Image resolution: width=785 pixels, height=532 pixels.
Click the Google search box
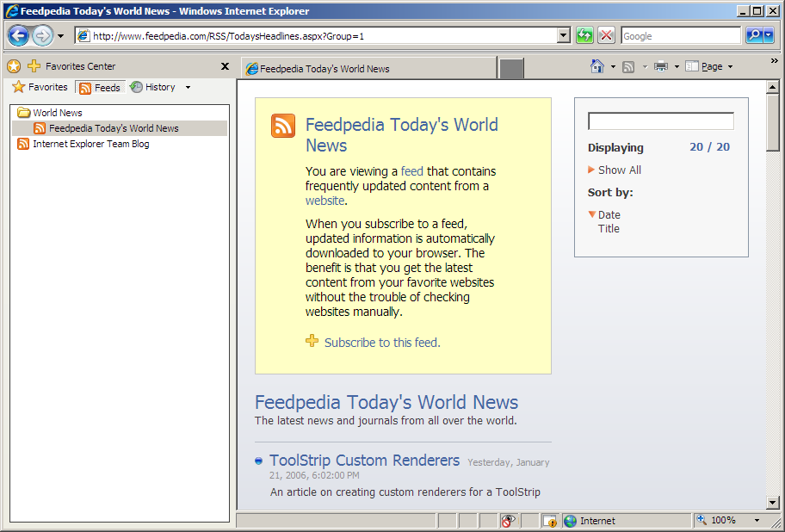[x=681, y=36]
